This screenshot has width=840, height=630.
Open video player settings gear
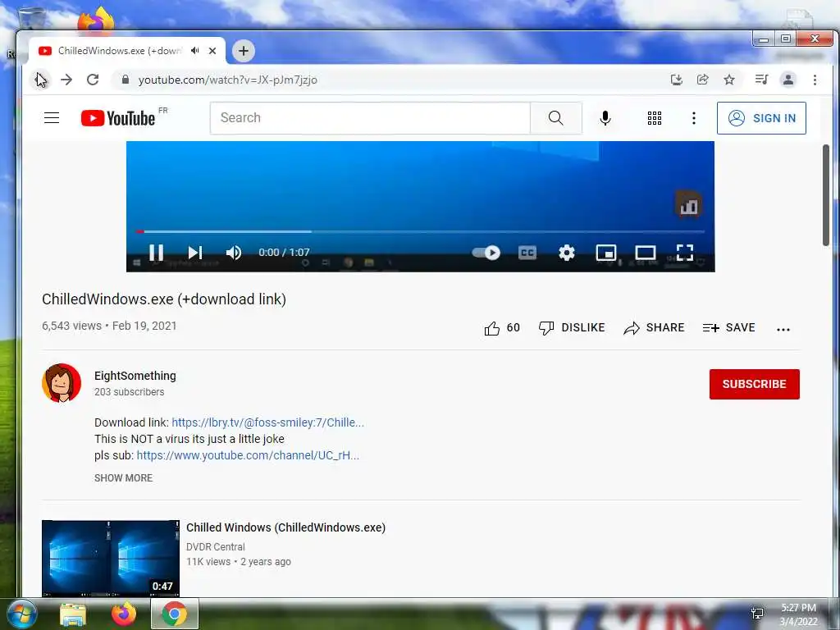[x=566, y=253]
